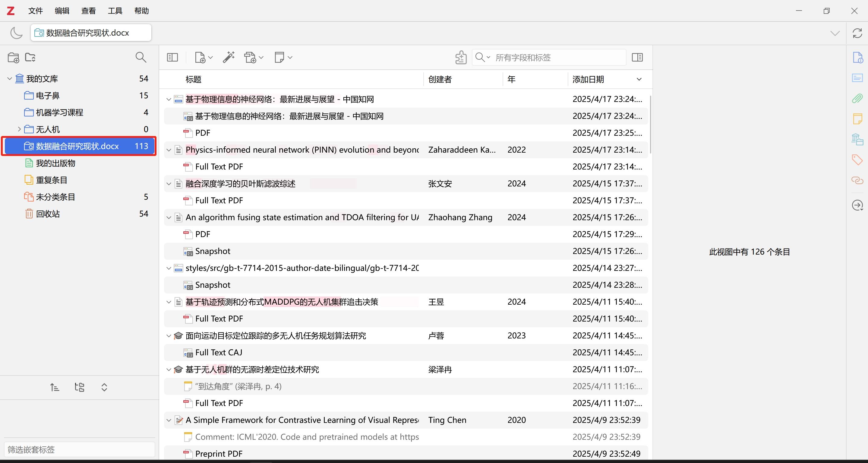Viewport: 868px width, 463px height.
Task: Open the tags pane icon in sidebar
Action: [x=857, y=159]
